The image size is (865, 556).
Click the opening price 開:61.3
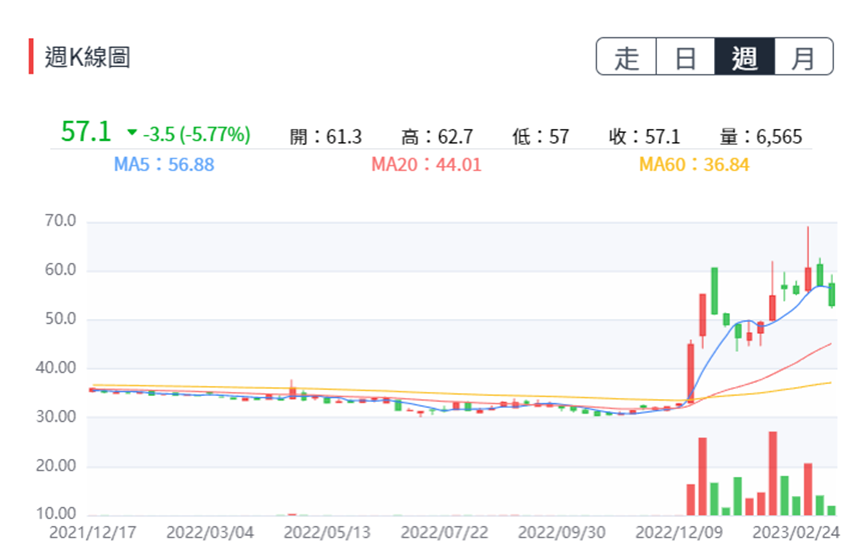(x=325, y=136)
